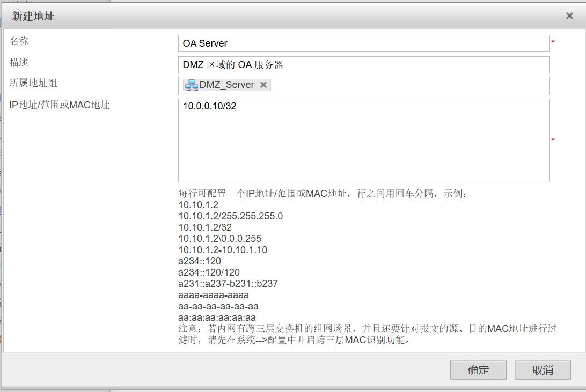Click the 注意 note about 跨三层MAC识别功能

click(368, 334)
